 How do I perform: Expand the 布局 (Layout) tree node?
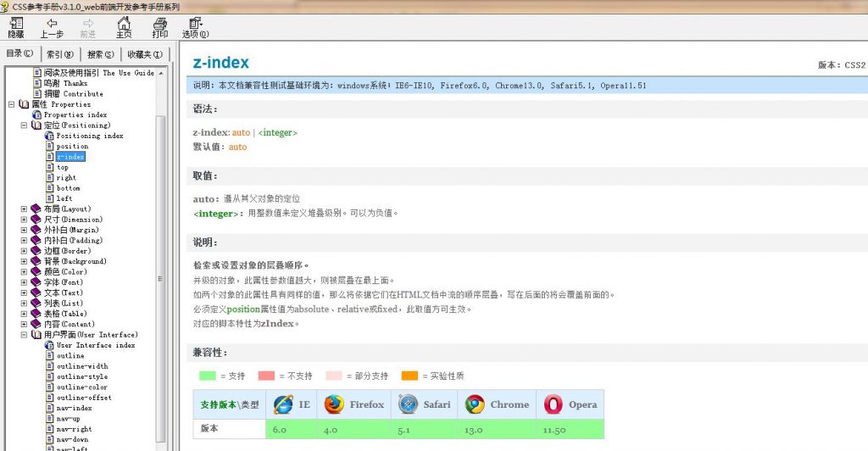click(x=24, y=209)
